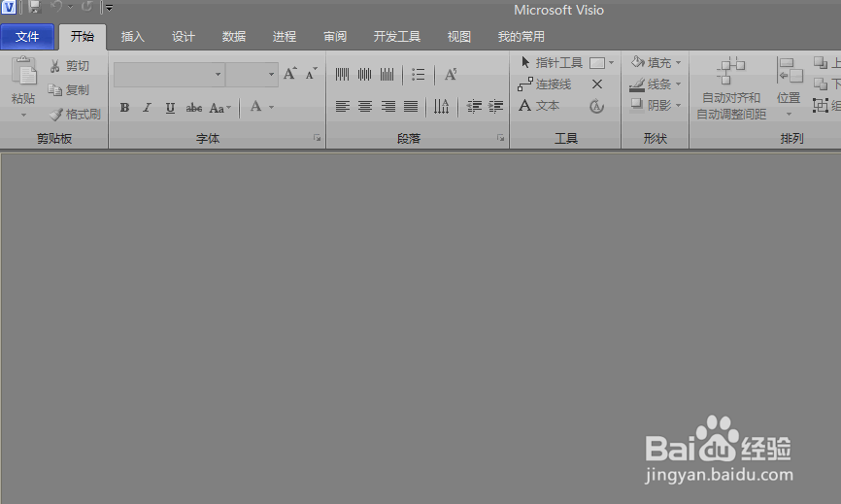Click the Redo arrow in quick access toolbar
This screenshot has height=504, width=841.
(x=86, y=7)
